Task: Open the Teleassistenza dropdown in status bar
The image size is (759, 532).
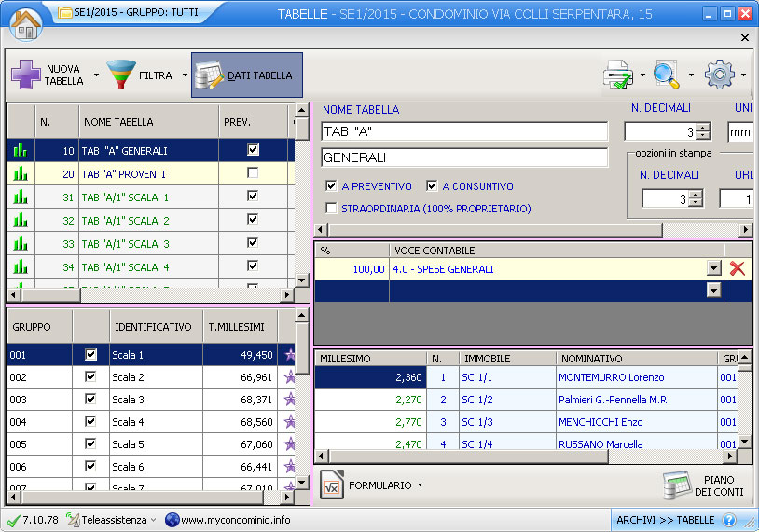Action: click(112, 520)
